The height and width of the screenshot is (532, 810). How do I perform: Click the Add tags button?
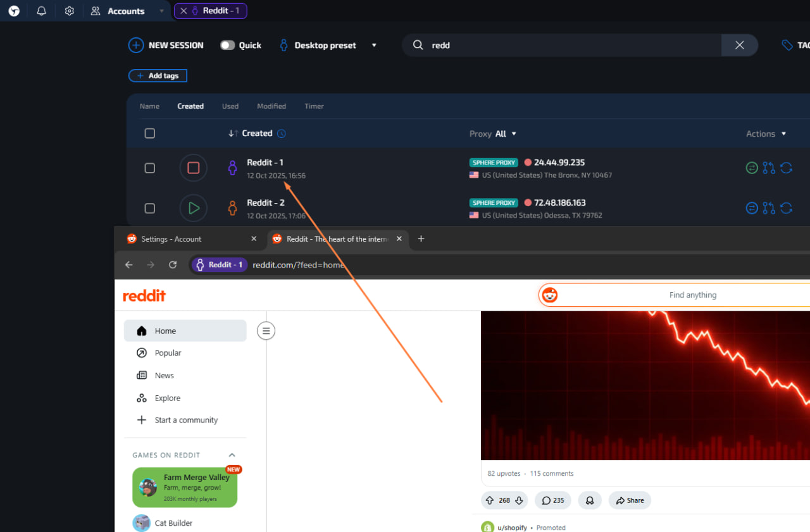tap(158, 76)
